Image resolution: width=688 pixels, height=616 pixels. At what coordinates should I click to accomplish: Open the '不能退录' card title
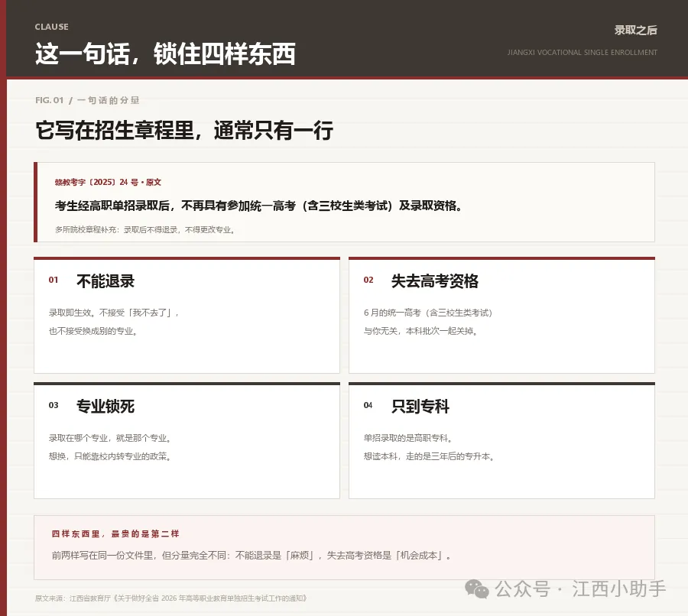point(105,280)
